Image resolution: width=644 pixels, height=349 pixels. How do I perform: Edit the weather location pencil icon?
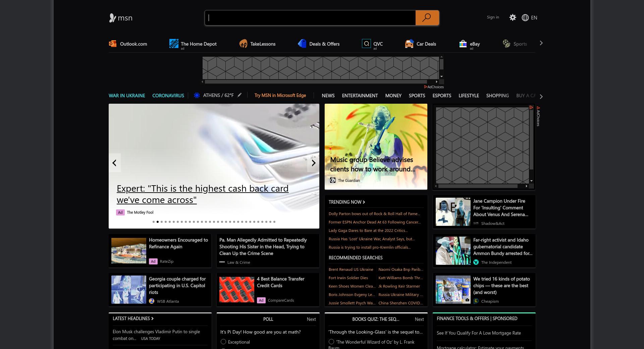[239, 95]
